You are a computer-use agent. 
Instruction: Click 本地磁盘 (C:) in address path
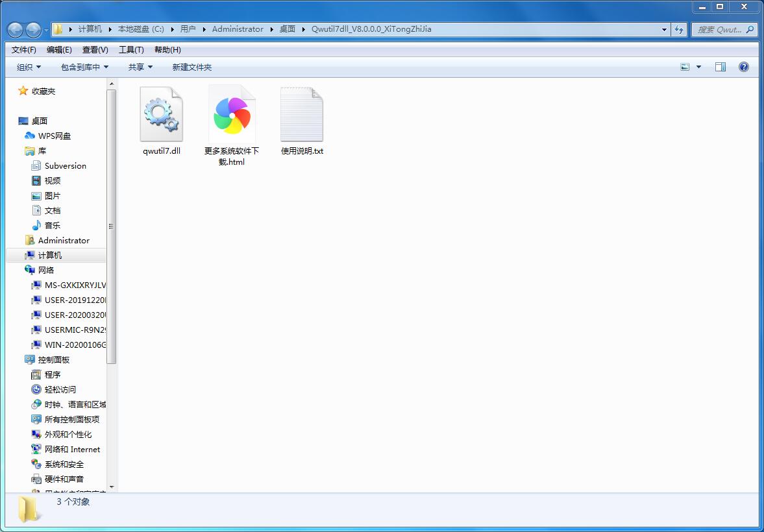pyautogui.click(x=141, y=29)
